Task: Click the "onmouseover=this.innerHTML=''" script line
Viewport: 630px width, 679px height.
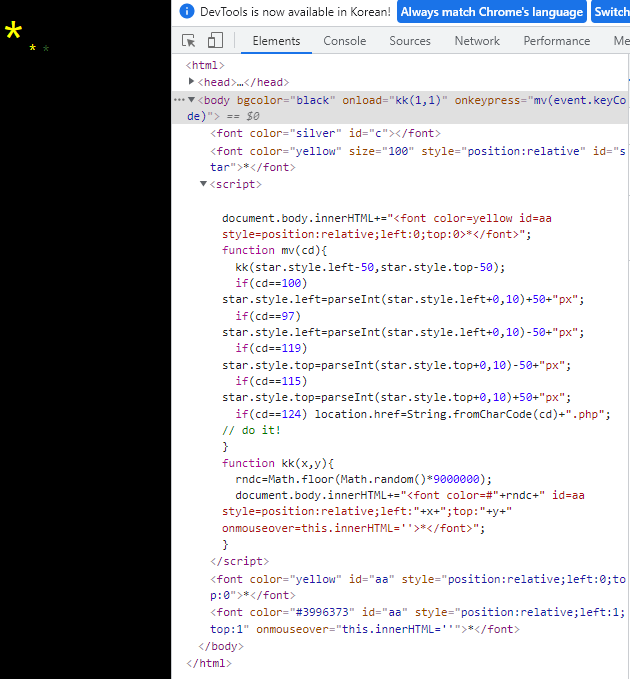Action: click(x=353, y=528)
